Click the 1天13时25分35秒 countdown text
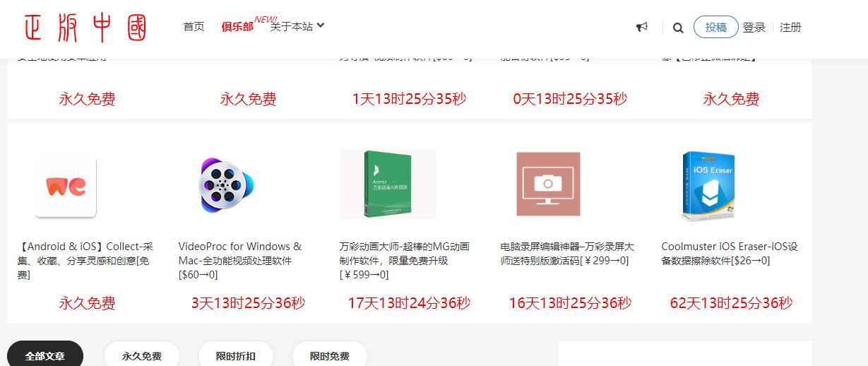The height and width of the screenshot is (366, 868). [x=409, y=99]
